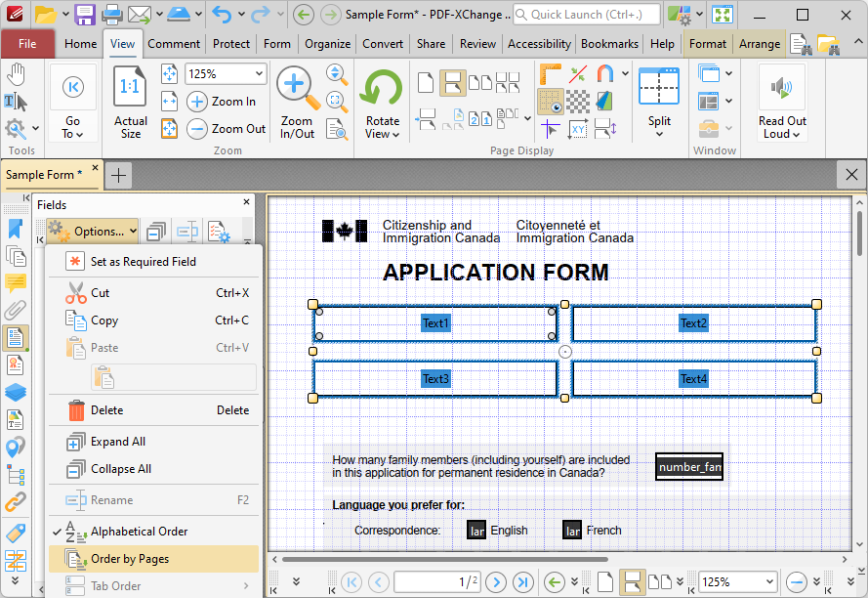Click Zoom In button
Screen dimensions: 868x598
[222, 102]
